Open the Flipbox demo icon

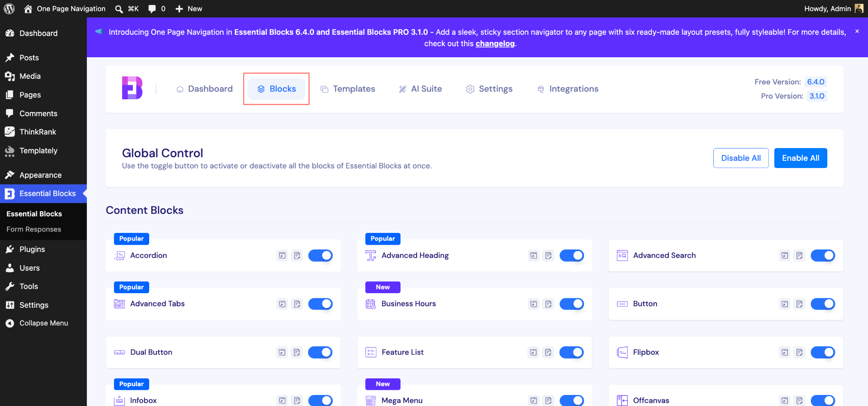coord(785,352)
